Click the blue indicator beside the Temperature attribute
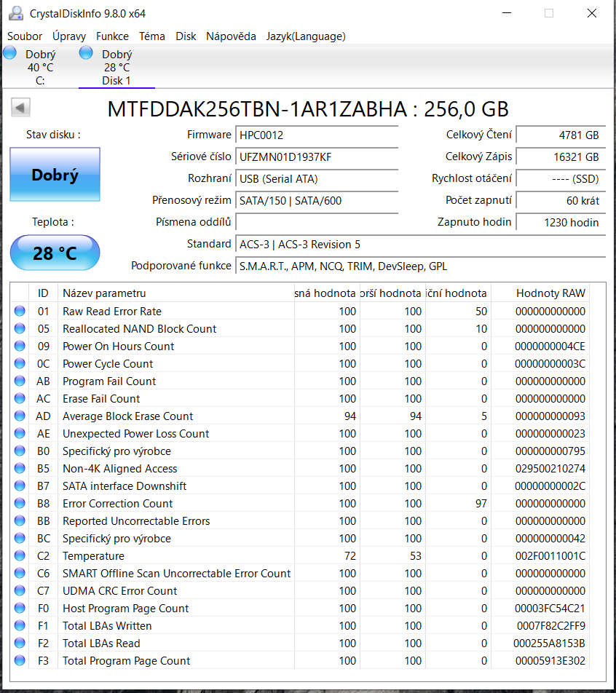 [18, 555]
